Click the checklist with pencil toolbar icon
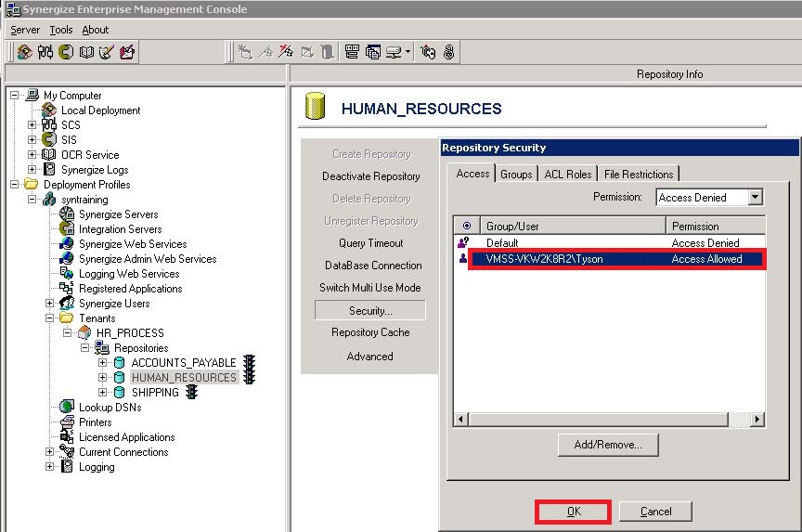Viewport: 802px width, 532px height. point(107,52)
